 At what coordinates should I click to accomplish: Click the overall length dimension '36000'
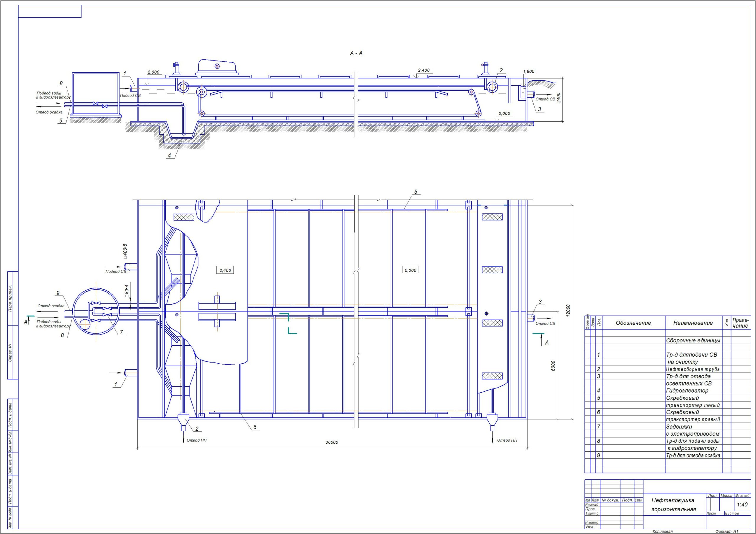click(332, 442)
